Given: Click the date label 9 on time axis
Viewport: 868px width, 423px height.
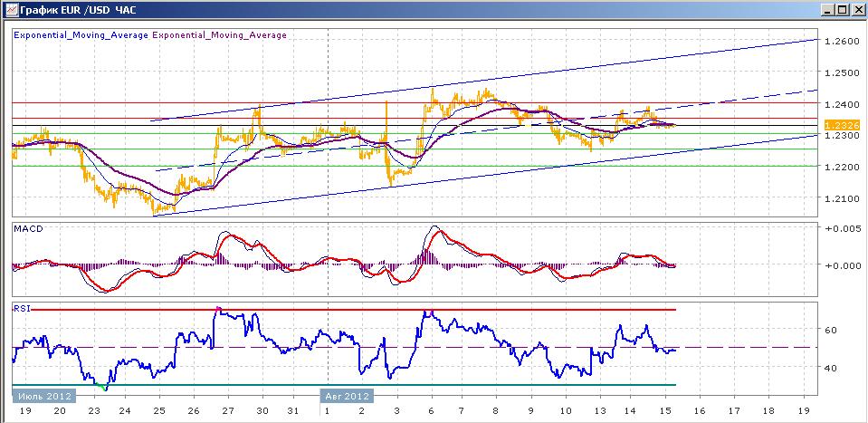Looking at the screenshot, I should pyautogui.click(x=531, y=411).
